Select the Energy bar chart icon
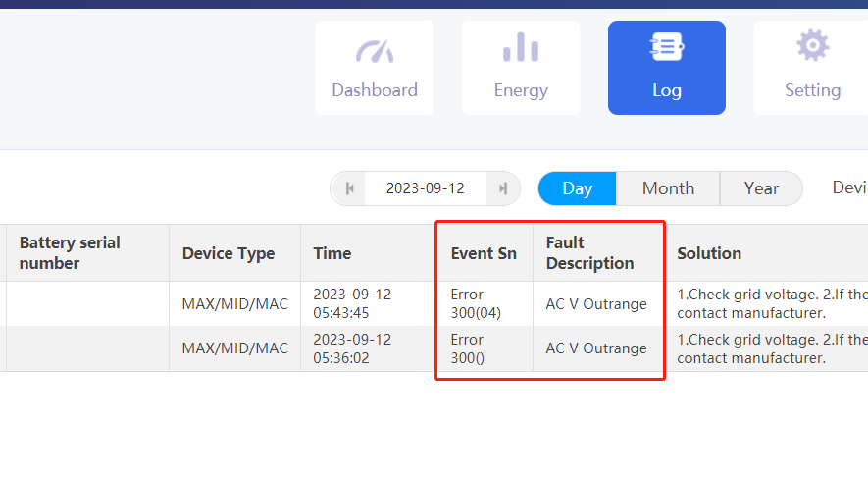The width and height of the screenshot is (868, 482). (521, 47)
